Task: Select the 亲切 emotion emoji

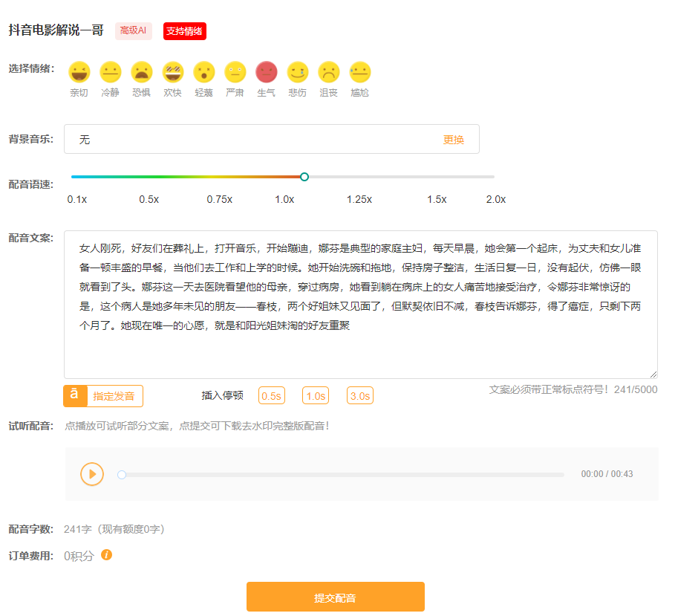Action: [79, 72]
